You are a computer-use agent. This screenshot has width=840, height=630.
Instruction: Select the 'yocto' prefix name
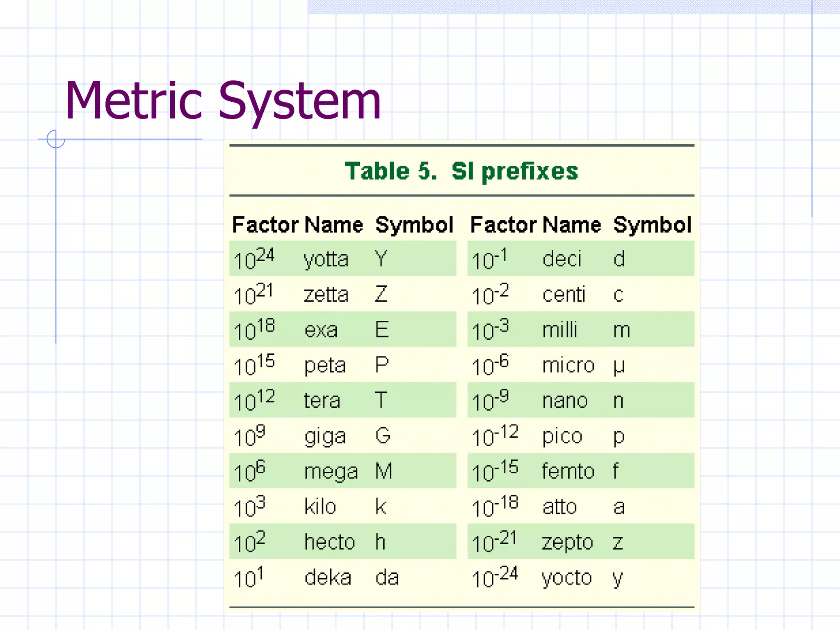point(567,578)
